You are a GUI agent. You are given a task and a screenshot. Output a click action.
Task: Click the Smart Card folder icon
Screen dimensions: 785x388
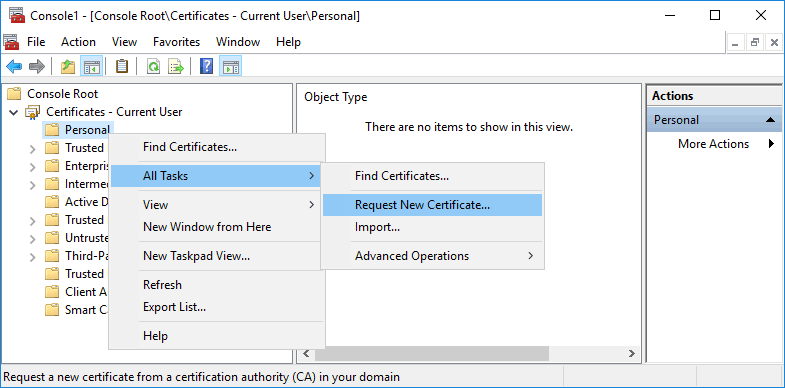[52, 310]
